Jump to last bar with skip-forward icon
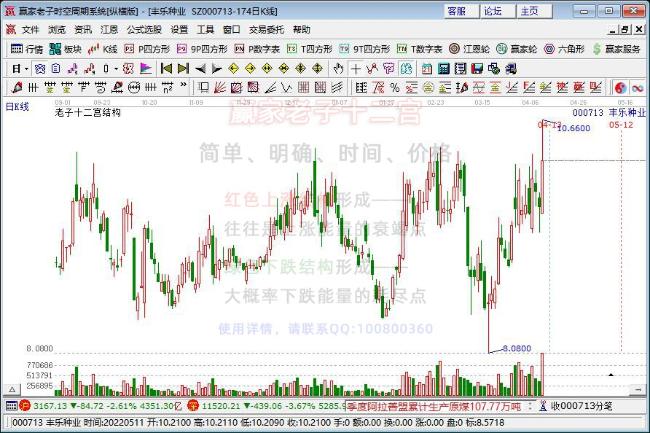This screenshot has height=433, width=650. 183,68
